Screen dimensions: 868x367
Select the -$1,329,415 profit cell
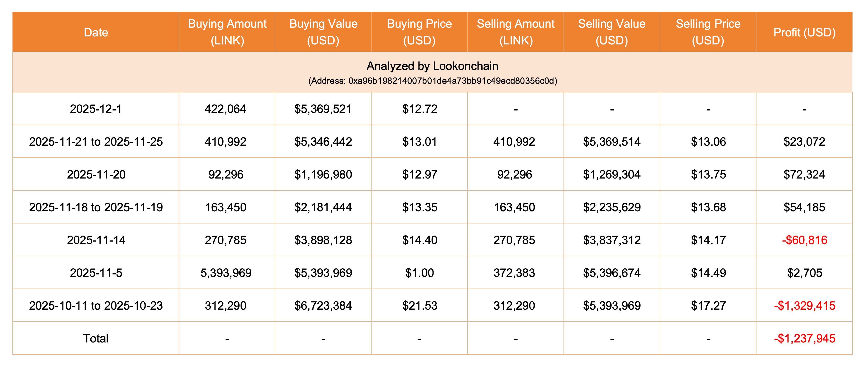point(804,306)
